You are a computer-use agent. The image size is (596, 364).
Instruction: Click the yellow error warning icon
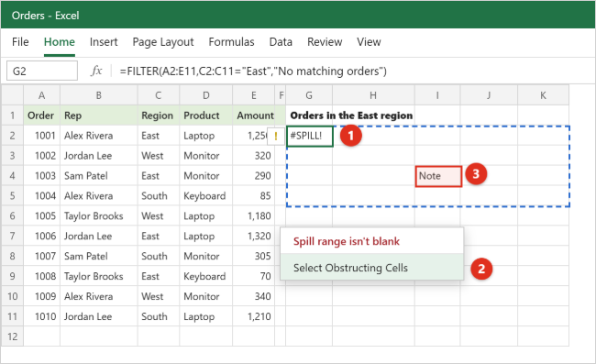tap(276, 136)
